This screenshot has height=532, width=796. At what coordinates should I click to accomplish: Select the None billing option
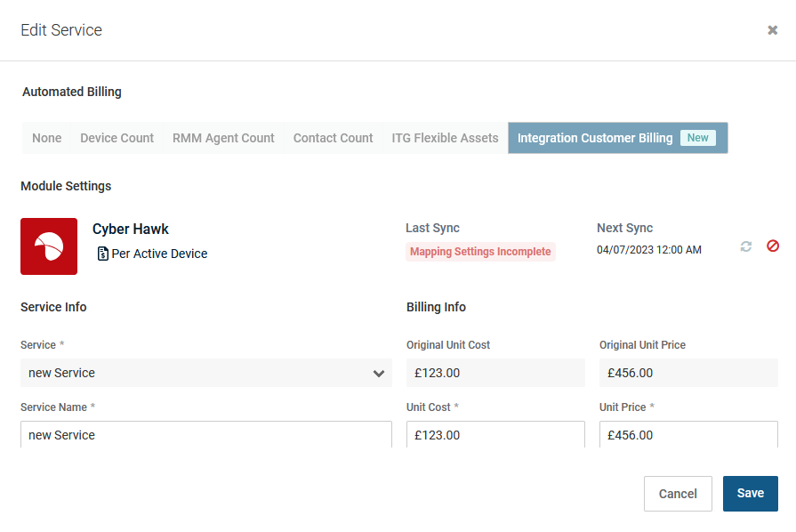coord(47,138)
